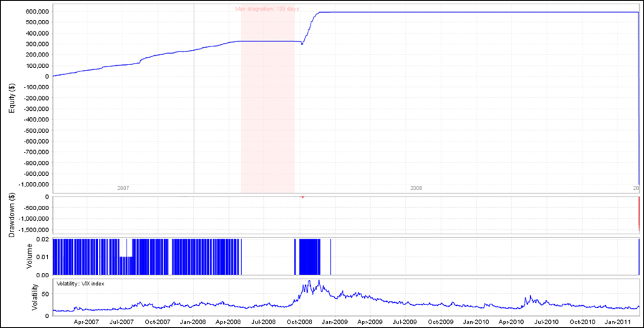Click the 2007 year label in equity chart

click(x=123, y=188)
